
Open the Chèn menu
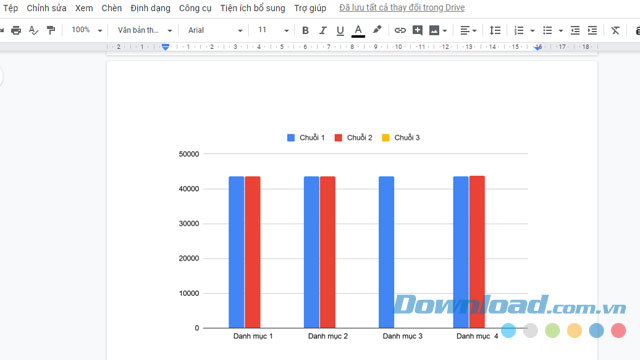tap(111, 8)
